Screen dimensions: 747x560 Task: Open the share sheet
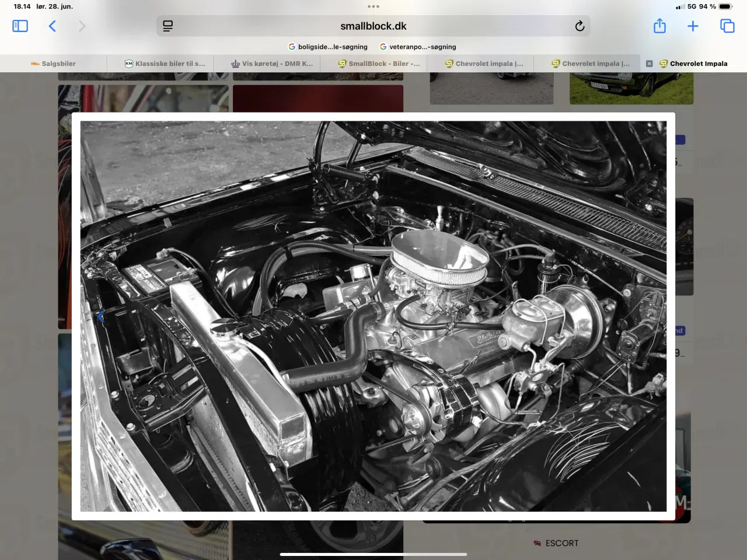[x=659, y=26]
